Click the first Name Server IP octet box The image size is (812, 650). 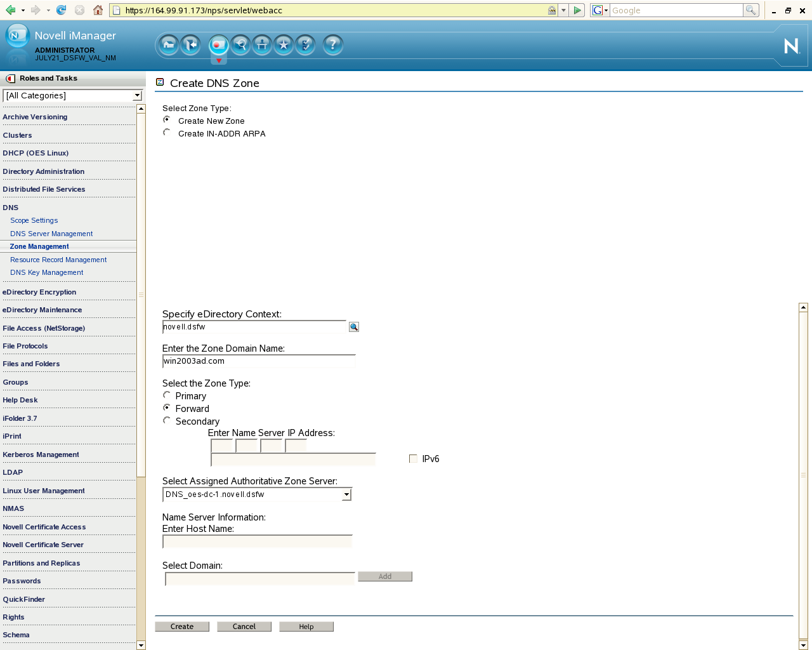coord(222,446)
